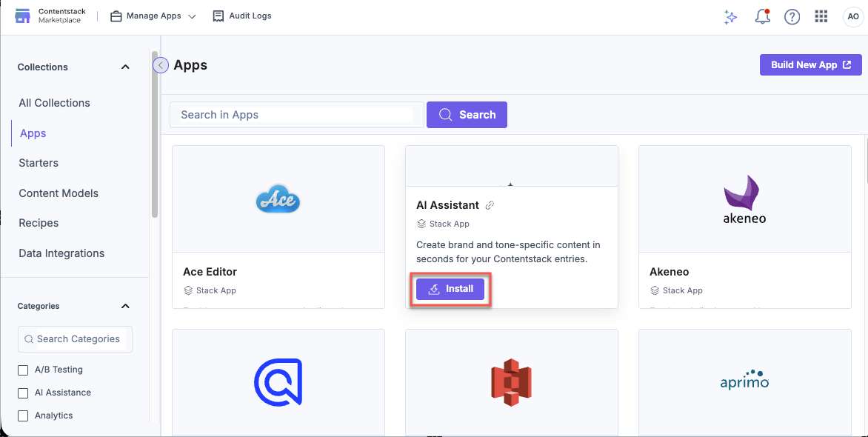The image size is (868, 437).
Task: Click the AI Assistant description text
Action: (508, 251)
